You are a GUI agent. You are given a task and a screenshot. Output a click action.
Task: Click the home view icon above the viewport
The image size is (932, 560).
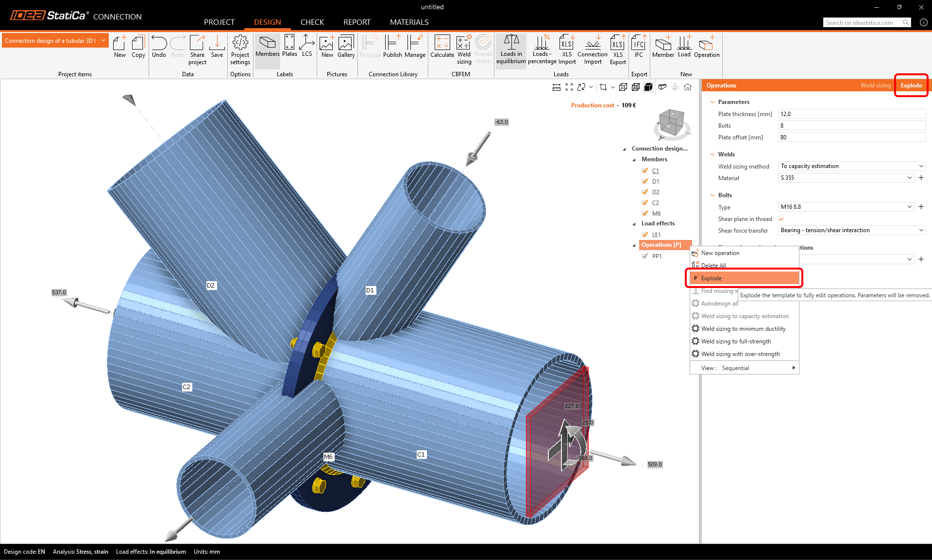coord(688,87)
